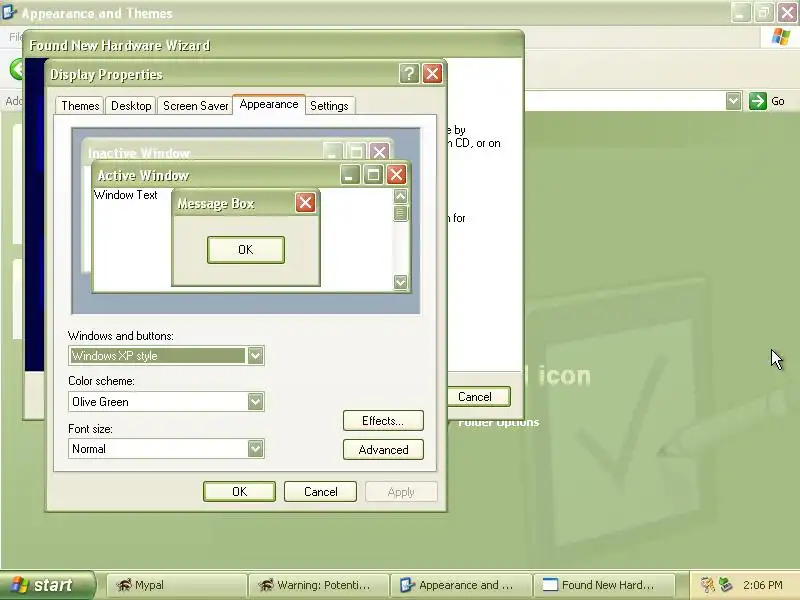Confirm Display Properties with OK
The height and width of the screenshot is (600, 800).
click(239, 491)
